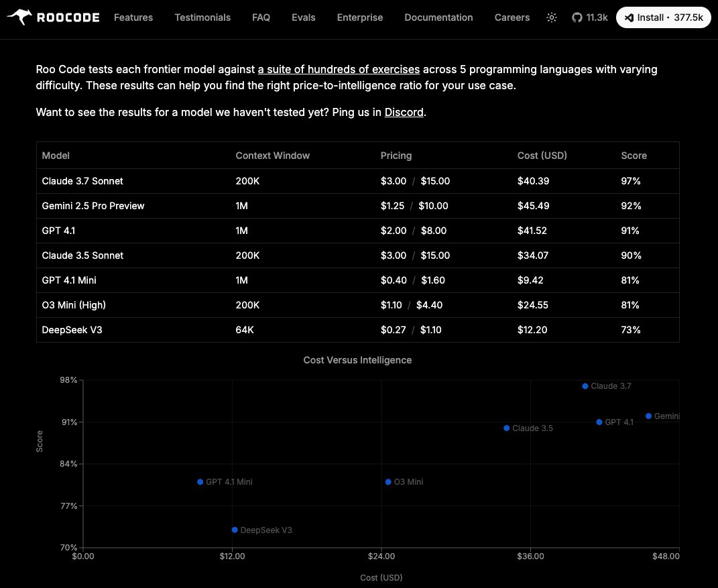This screenshot has width=718, height=588.
Task: Click the $40.39 cost cell
Action: click(533, 181)
